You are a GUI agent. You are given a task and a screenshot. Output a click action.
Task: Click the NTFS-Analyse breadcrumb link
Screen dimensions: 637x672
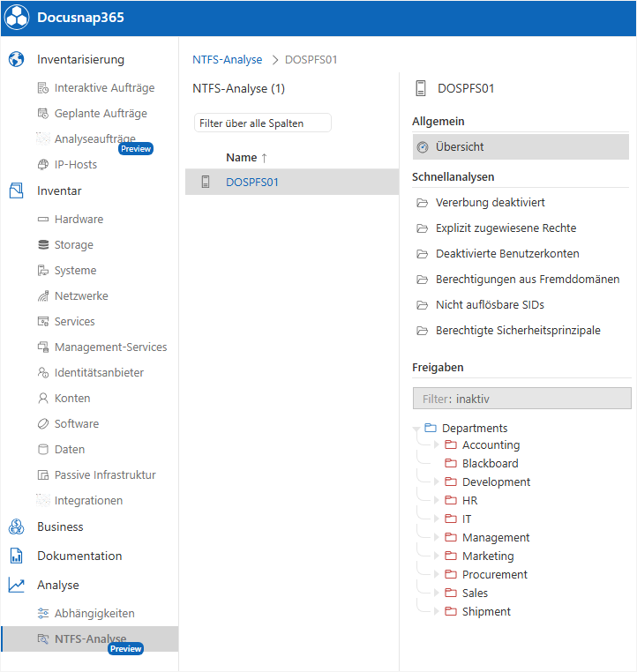(228, 60)
